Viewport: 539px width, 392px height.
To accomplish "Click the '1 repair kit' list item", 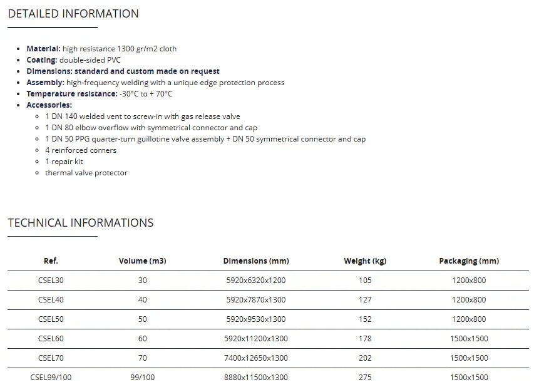I will [x=64, y=162].
